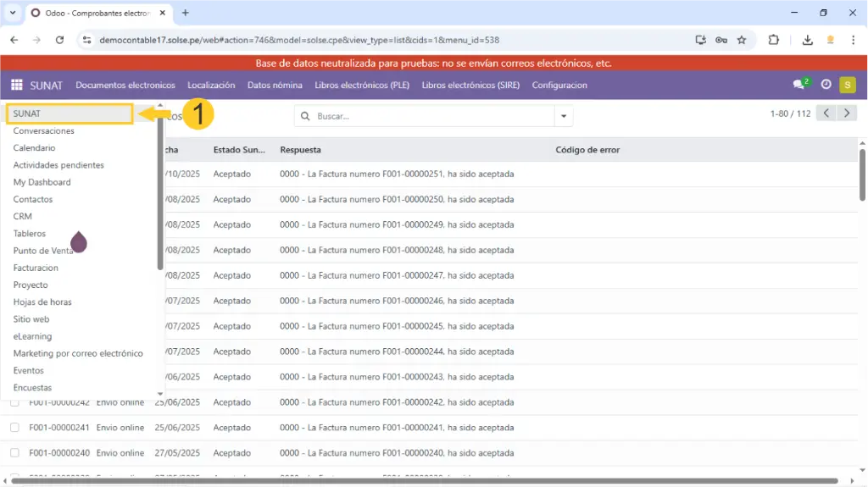Sort the list by Respuesta column header
Screen dimensions: 868x487
(x=301, y=150)
